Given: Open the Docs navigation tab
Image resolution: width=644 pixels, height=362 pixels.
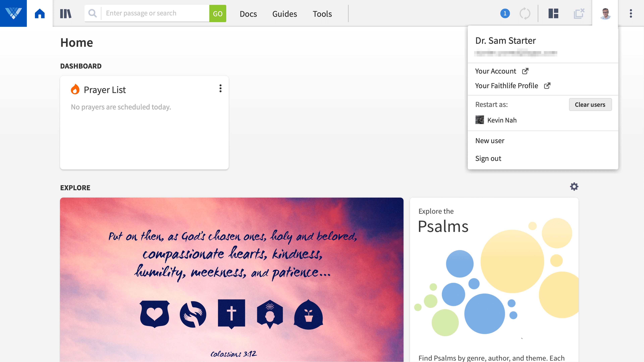Looking at the screenshot, I should 248,13.
